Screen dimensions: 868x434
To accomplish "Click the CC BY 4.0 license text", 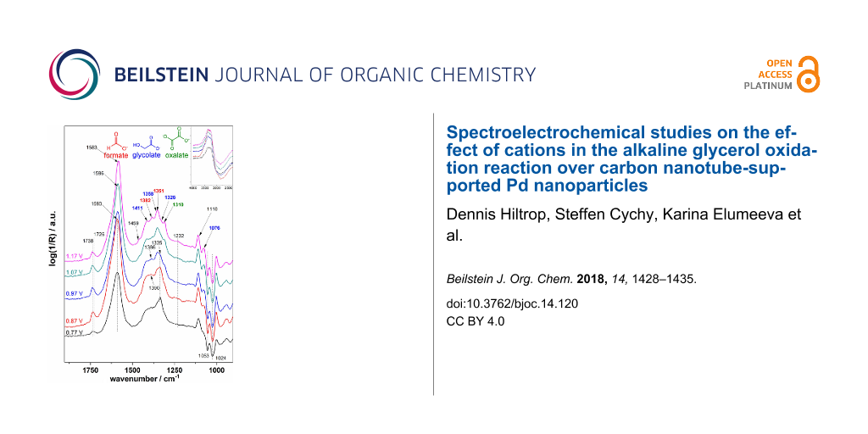I will (475, 322).
